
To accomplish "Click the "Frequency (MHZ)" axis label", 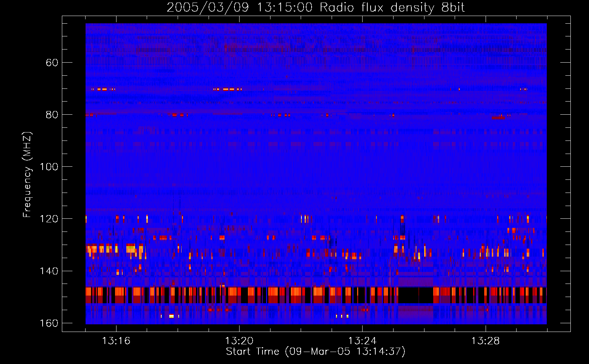I will (27, 175).
